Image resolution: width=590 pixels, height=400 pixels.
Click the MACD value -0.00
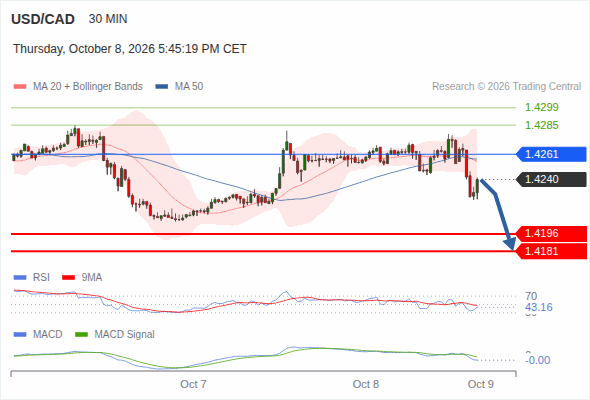coord(538,360)
